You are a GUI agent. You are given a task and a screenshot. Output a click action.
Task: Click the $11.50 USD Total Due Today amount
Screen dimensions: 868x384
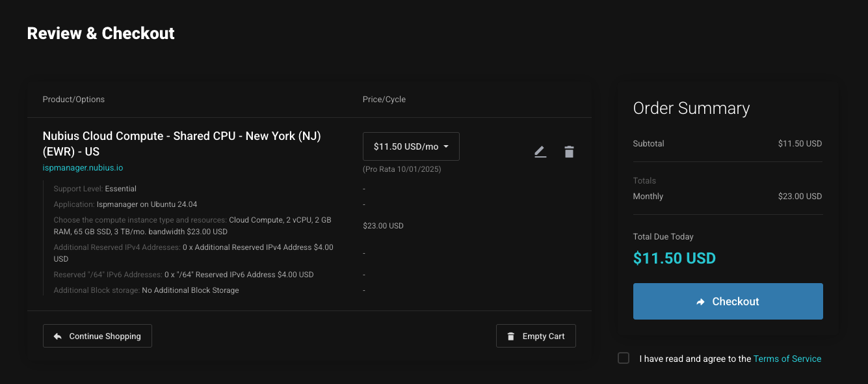point(674,258)
